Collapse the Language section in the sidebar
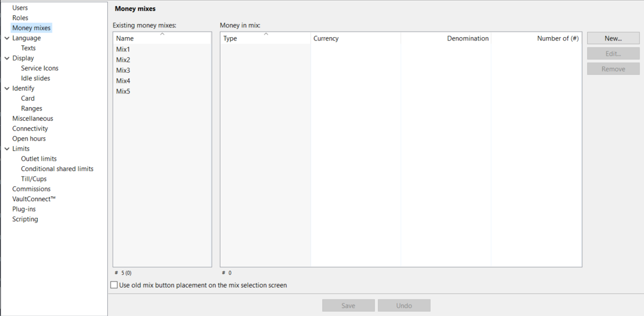Screen dimensions: 644x316 [x=7, y=38]
